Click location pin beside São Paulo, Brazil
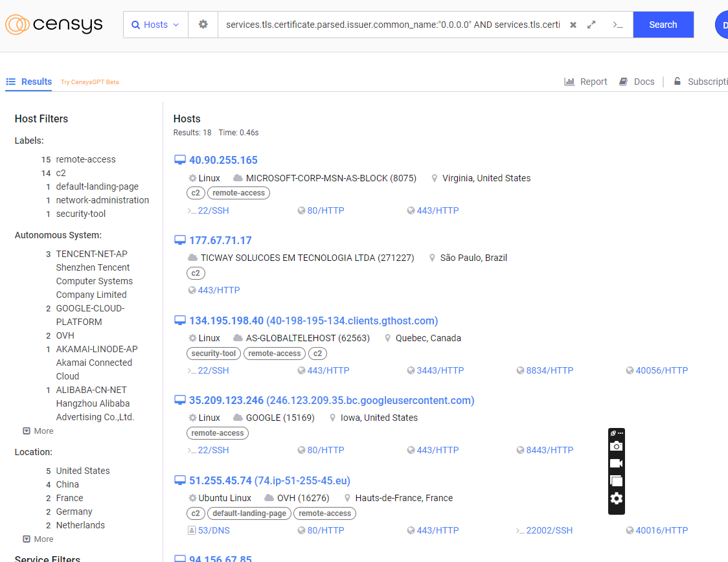Viewport: 728px width, 562px height. [432, 258]
